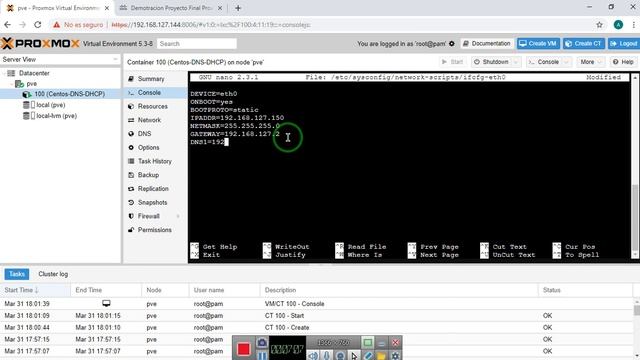Select local-lvm (pve) storage in the tree
This screenshot has width=640, height=360.
pos(56,116)
